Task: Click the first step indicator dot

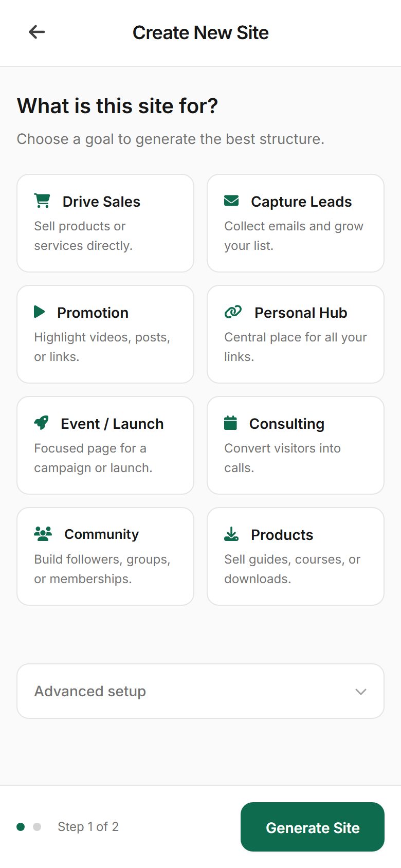Action: (20, 827)
